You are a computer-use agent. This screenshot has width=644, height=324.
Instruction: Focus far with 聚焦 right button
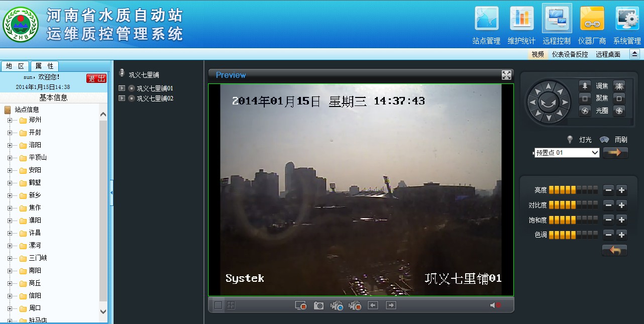coord(619,98)
